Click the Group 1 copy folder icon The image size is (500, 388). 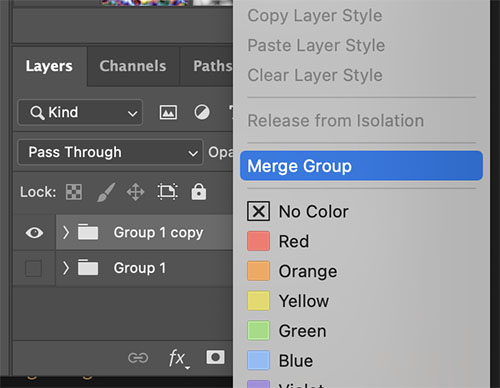point(88,232)
